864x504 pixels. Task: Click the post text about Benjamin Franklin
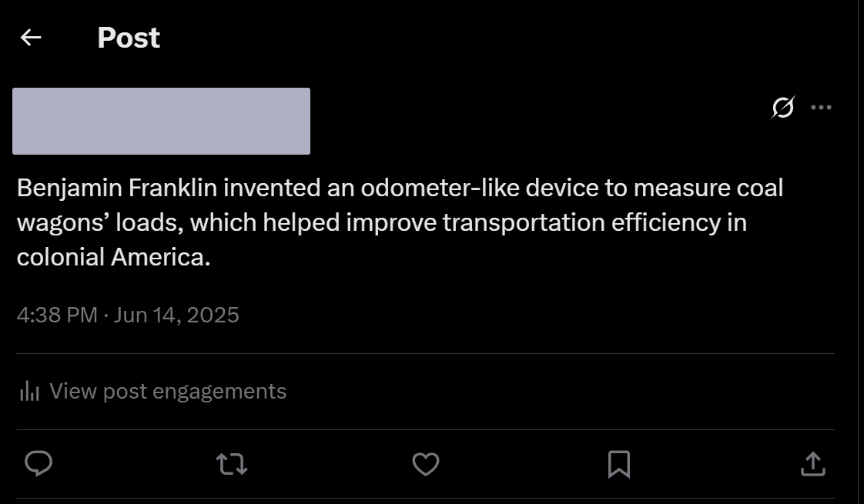pos(400,222)
